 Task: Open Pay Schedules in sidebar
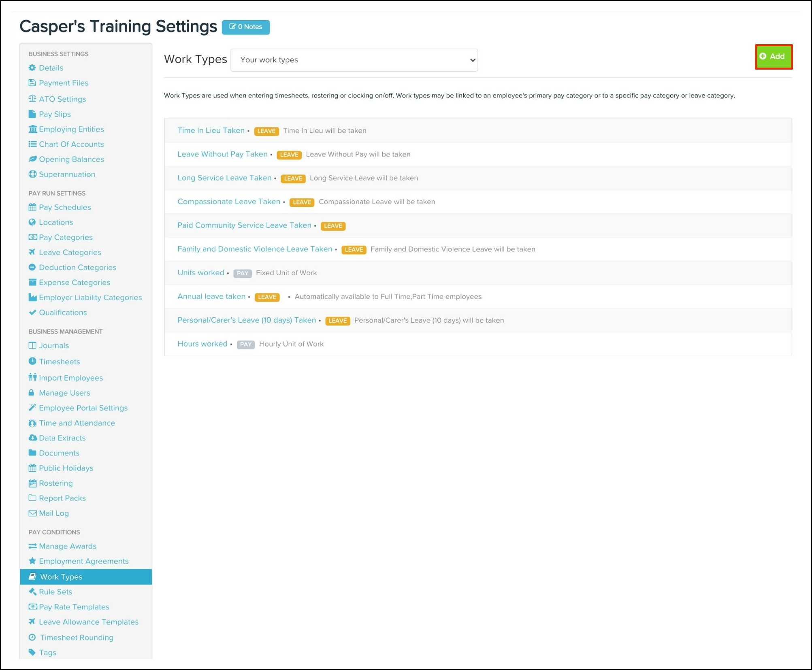[65, 207]
